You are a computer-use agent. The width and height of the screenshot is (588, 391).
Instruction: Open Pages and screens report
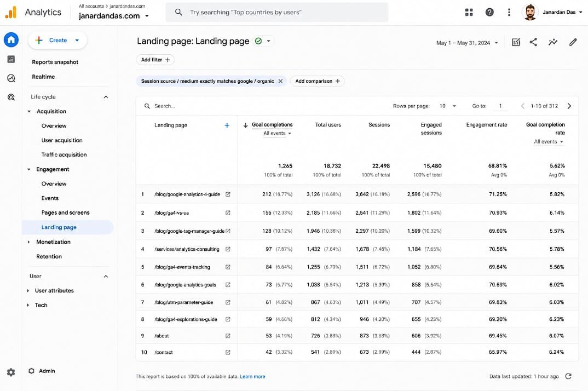(66, 213)
